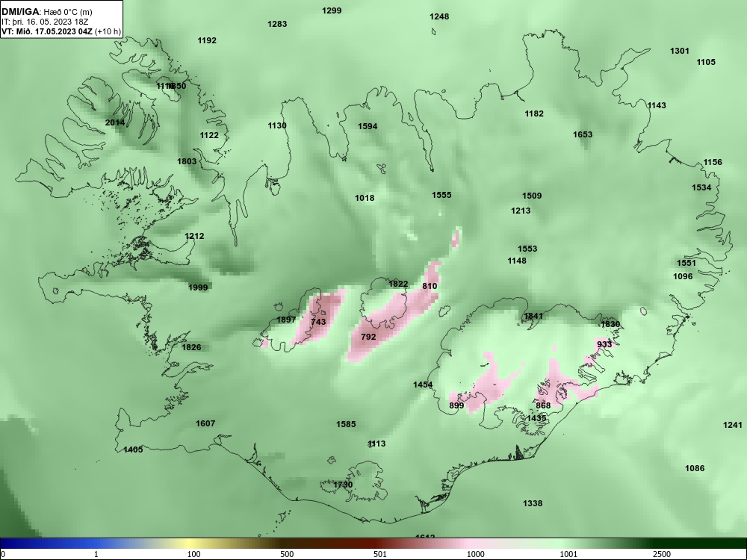Image resolution: width=747 pixels, height=560 pixels.
Task: Click the 933 value in the pink area
Action: point(604,344)
